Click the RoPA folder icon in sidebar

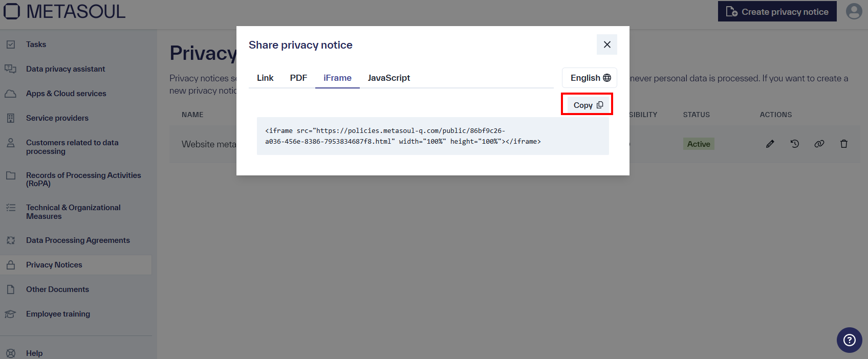(x=11, y=175)
